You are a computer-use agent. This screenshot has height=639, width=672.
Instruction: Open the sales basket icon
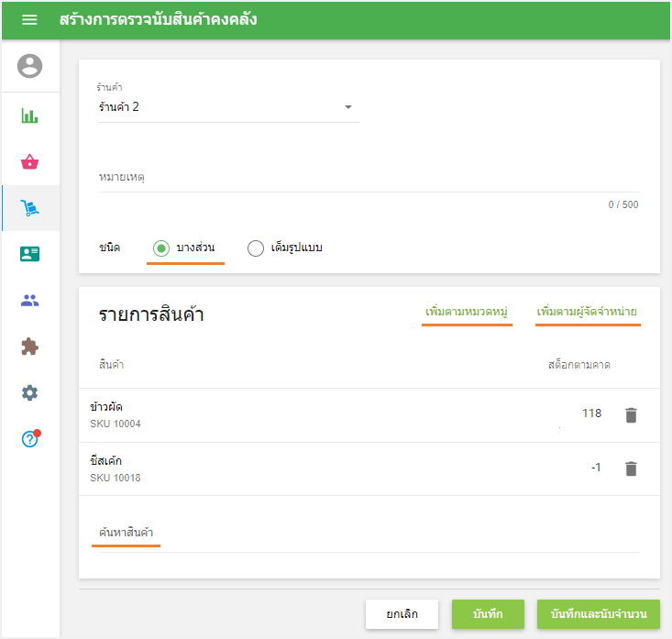30,162
